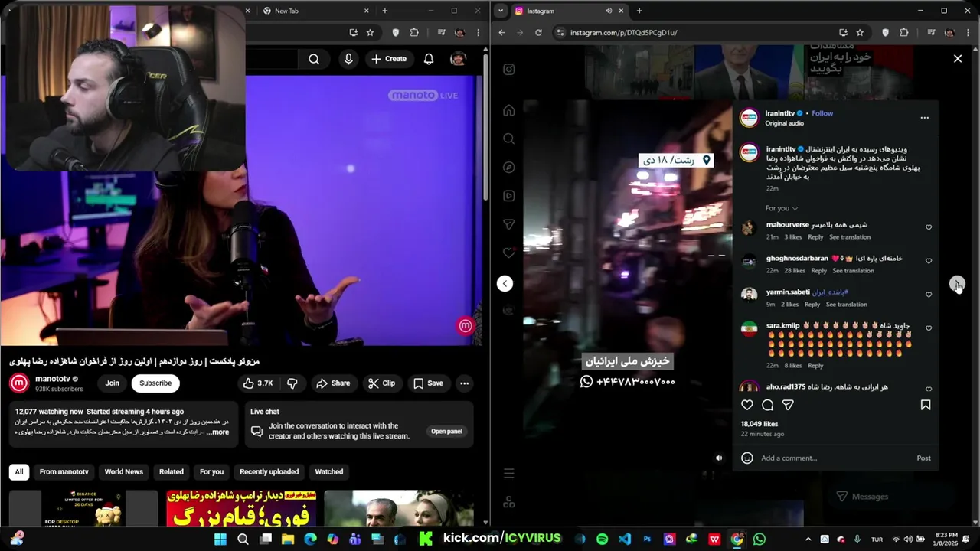The image size is (980, 551).
Task: Open TUR input language switcher
Action: point(877,540)
